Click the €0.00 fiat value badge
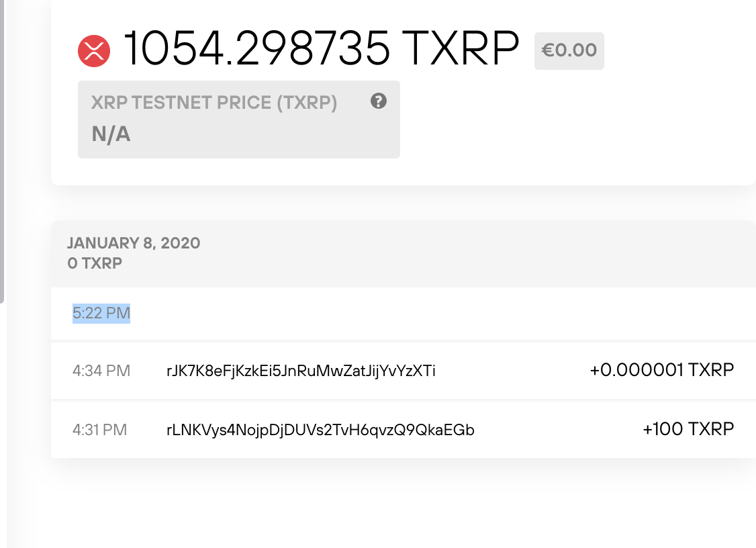 tap(569, 50)
